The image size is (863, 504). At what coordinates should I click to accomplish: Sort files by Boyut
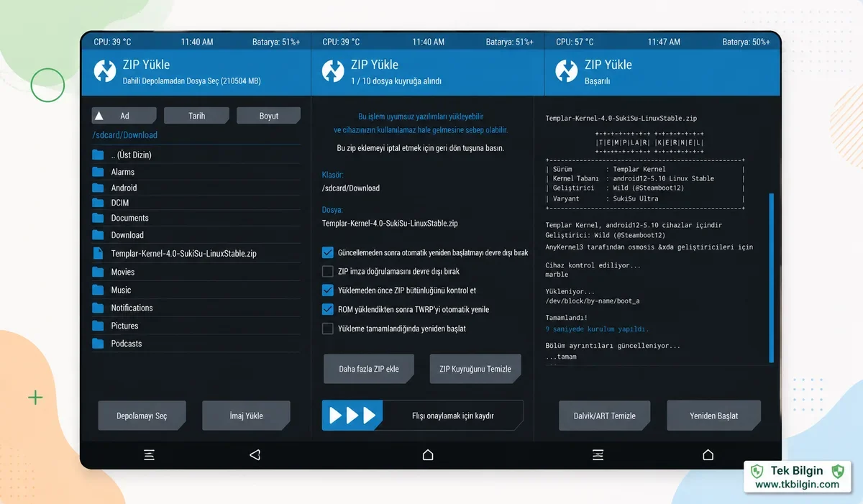tap(269, 116)
